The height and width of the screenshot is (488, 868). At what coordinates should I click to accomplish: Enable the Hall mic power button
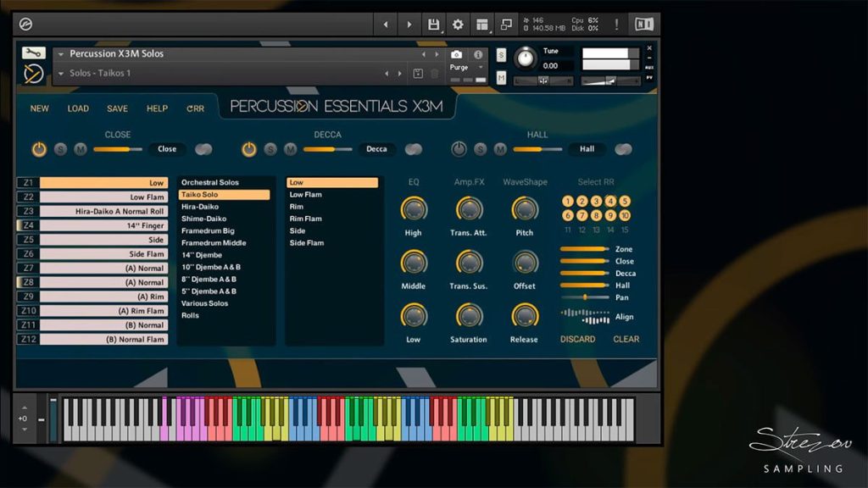pos(459,149)
